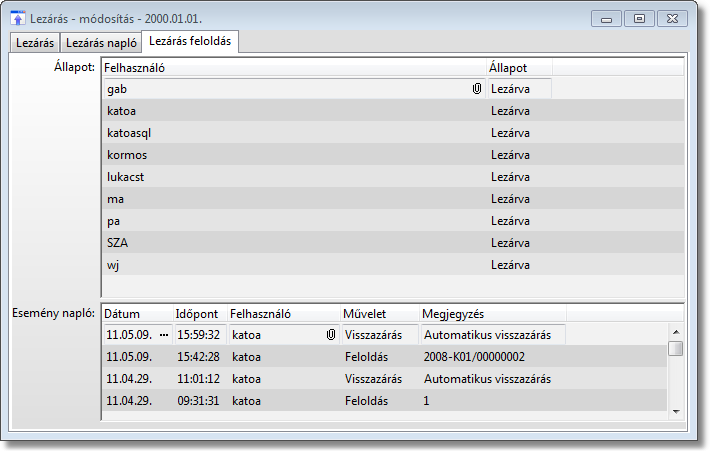Minimize the Lezárás window
This screenshot has height=453, width=710.
(x=606, y=19)
